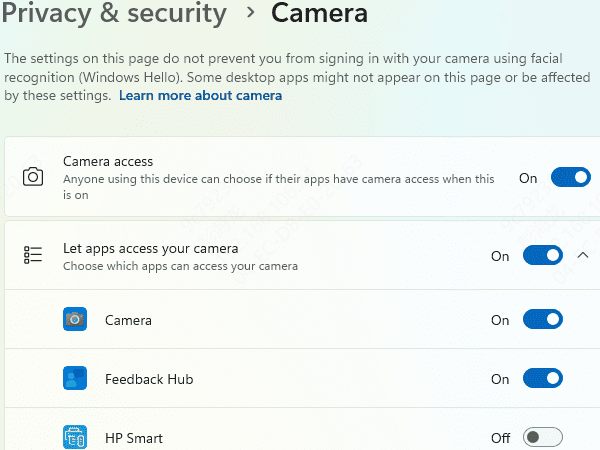Click the Camera breadcrumb title
600x450 pixels.
(320, 13)
